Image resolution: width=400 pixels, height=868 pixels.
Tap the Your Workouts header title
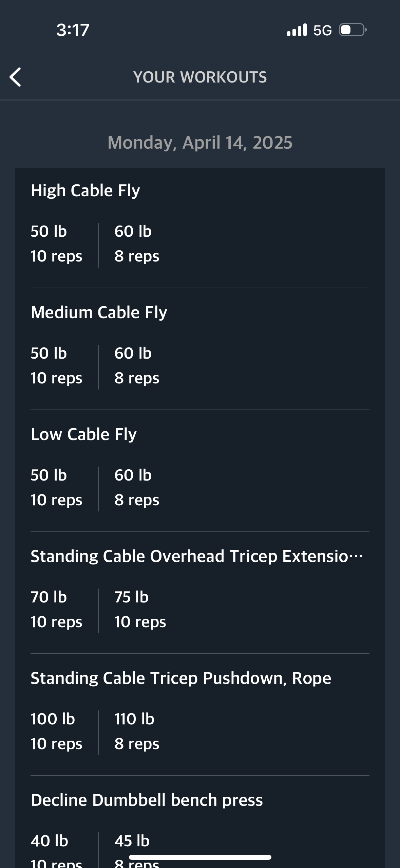tap(200, 77)
